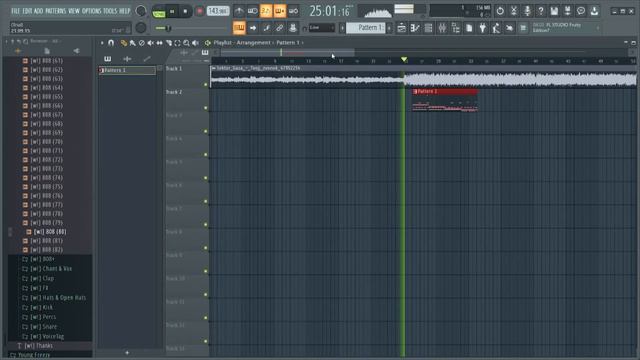640x360 pixels.
Task: Click the link/multilink controllers icon
Action: click(280, 28)
